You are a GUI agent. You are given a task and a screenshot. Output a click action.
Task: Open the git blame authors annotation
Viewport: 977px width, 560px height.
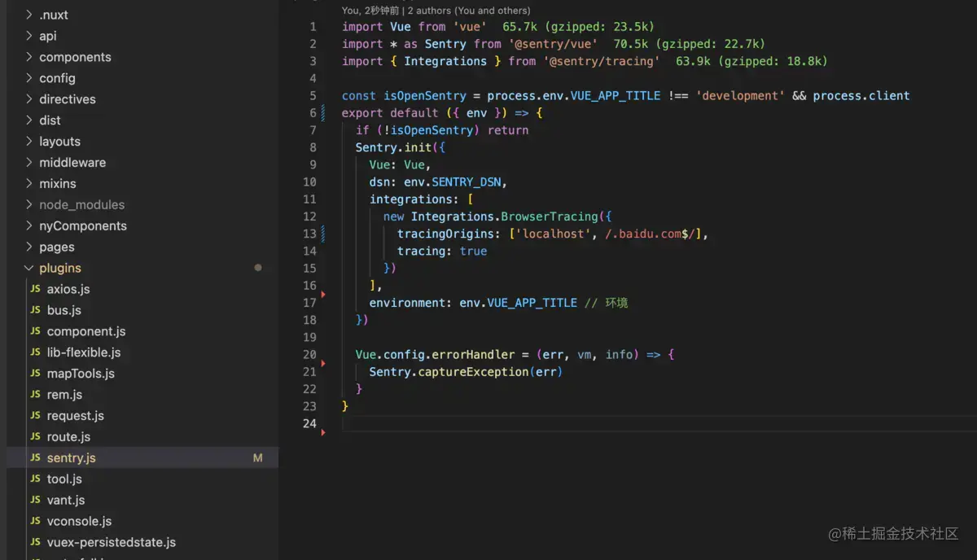(436, 11)
